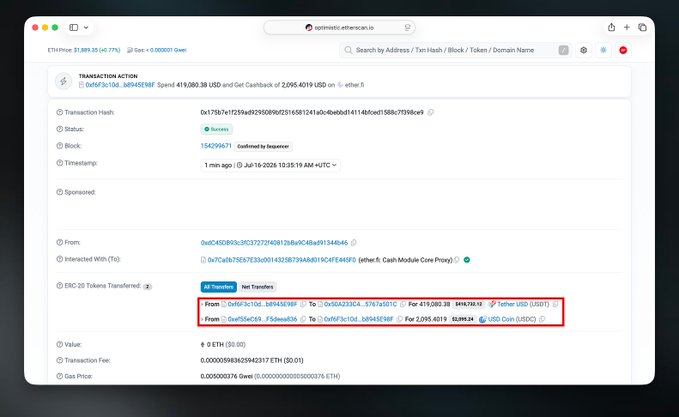Click the $2,095.24 value badge
This screenshot has height=417, width=679.
462,319
